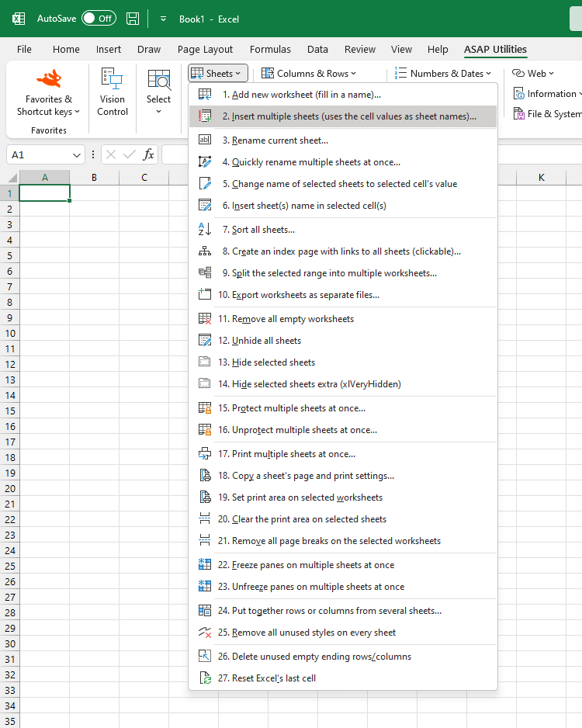The height and width of the screenshot is (728, 582).
Task: Open the Information dropdown
Action: coord(547,94)
